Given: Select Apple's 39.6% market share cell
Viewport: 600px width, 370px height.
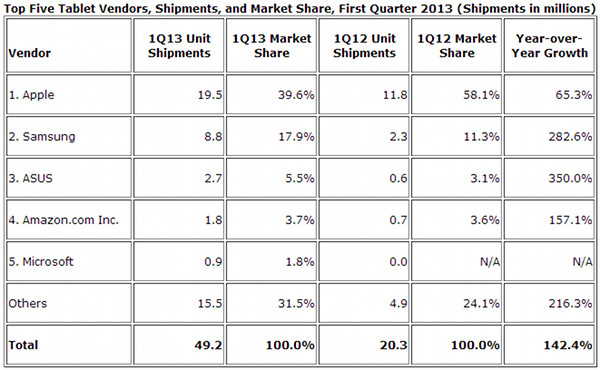Looking at the screenshot, I should [271, 95].
